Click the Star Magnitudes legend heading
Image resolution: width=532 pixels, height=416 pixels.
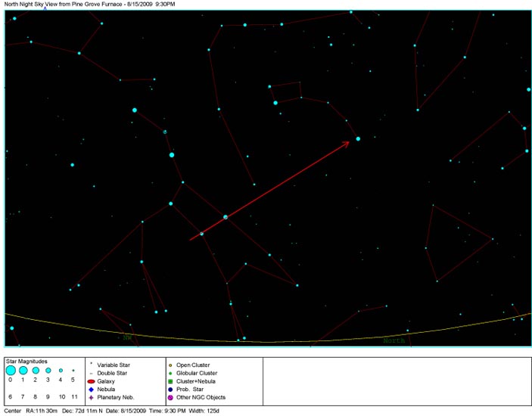(28, 361)
